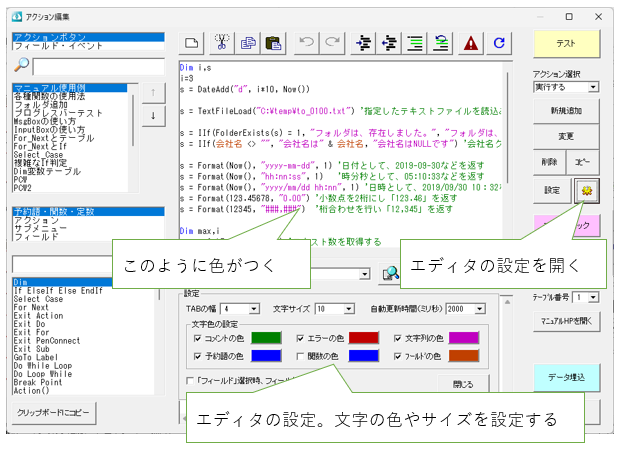Click the redo arrow icon
This screenshot has width=619, height=449.
pos(333,43)
